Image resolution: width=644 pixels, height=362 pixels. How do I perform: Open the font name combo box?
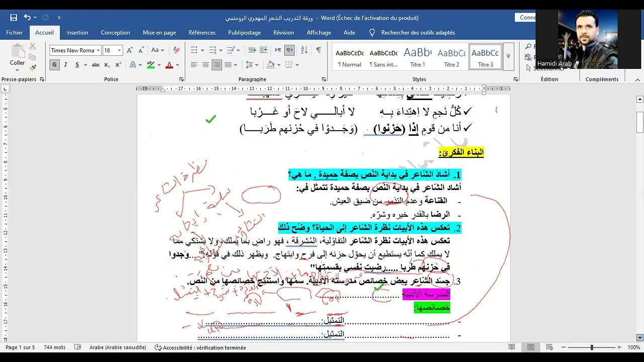[75, 50]
